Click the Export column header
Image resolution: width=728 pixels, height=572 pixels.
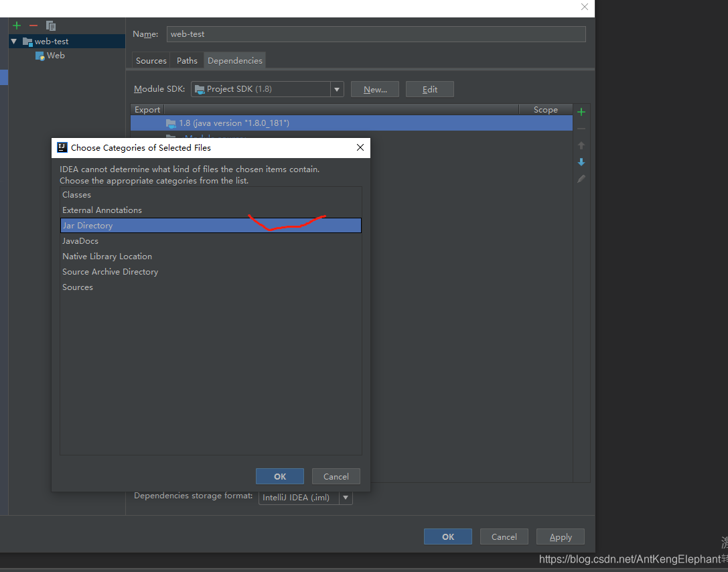pos(147,110)
